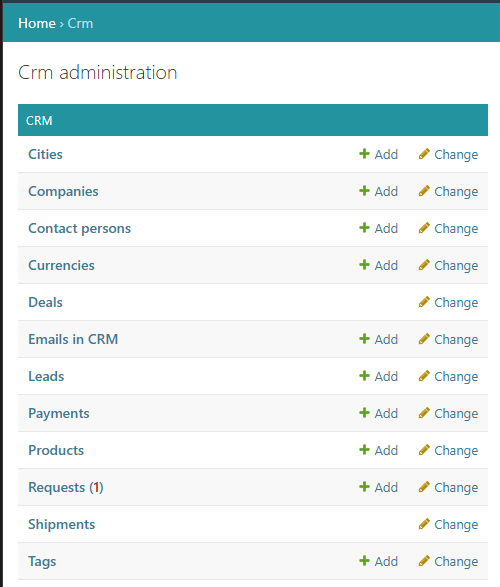Viewport: 500px width, 587px height.
Task: Open the Companies list
Action: pyautogui.click(x=63, y=191)
